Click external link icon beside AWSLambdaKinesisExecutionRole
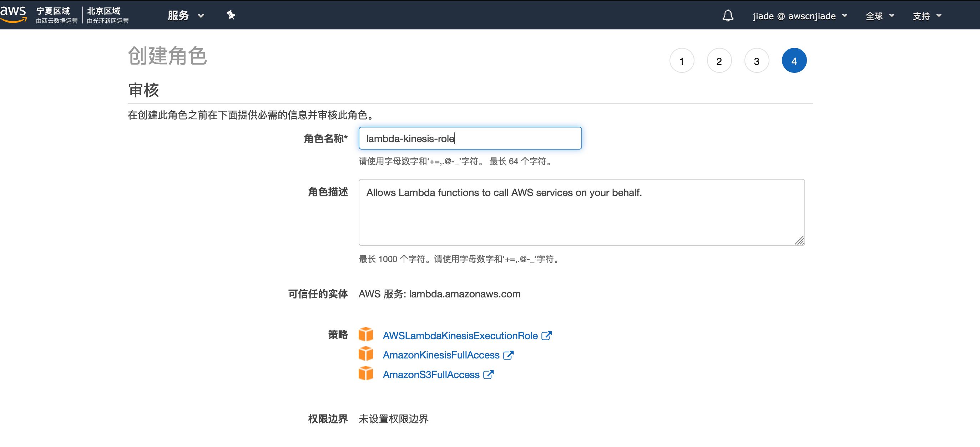 click(x=546, y=336)
